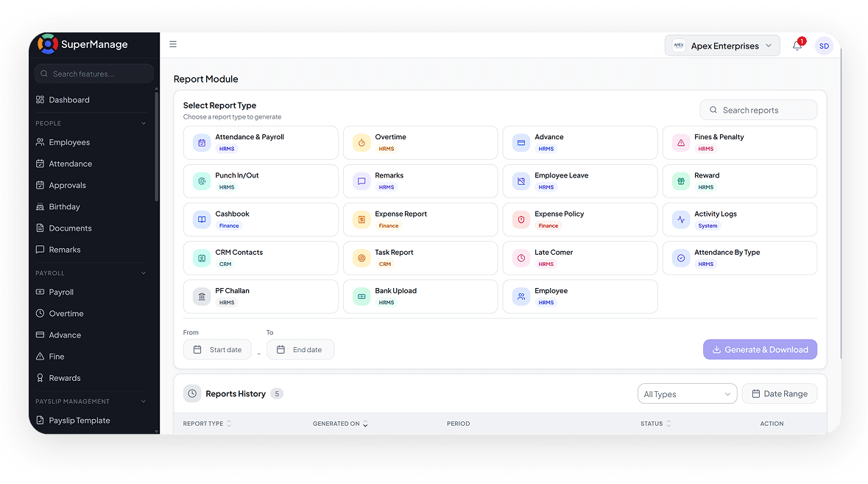
Task: Collapse the PAYSLIP MANAGEMENT sidebar section
Action: [x=144, y=401]
